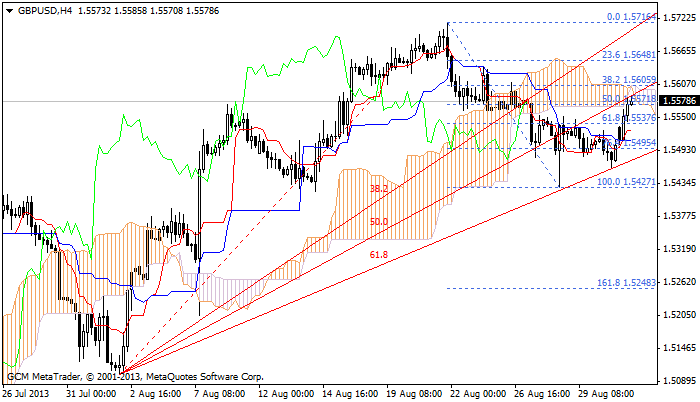Click the red 50.0 fan line label

pyautogui.click(x=379, y=222)
